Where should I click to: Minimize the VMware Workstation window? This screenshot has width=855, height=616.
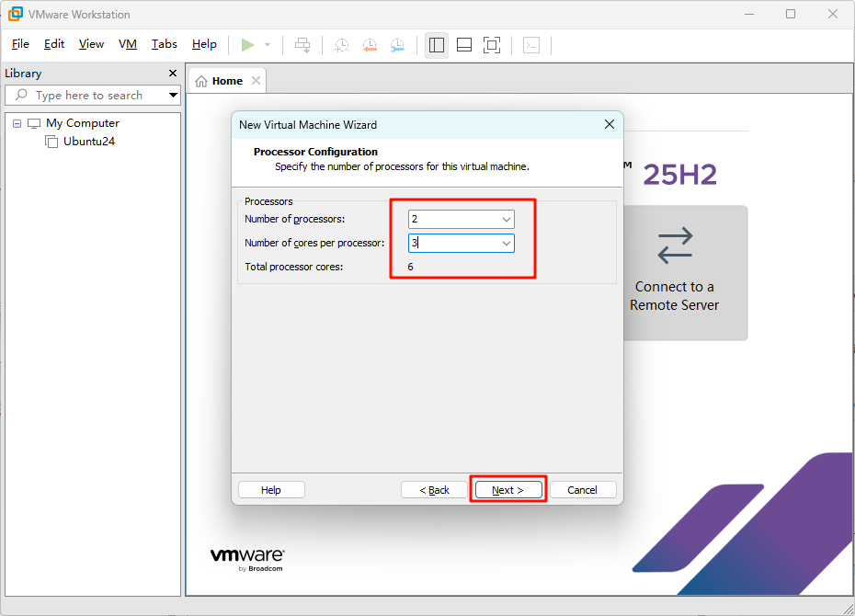(749, 14)
